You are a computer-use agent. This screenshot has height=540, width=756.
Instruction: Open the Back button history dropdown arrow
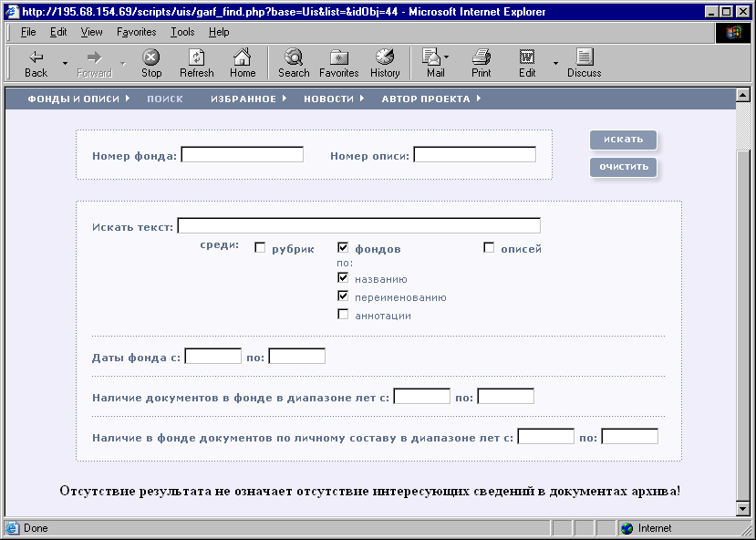[65, 63]
